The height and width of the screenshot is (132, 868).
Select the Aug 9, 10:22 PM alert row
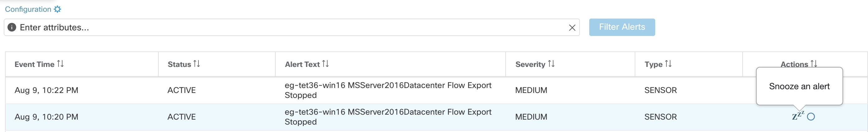(46, 90)
